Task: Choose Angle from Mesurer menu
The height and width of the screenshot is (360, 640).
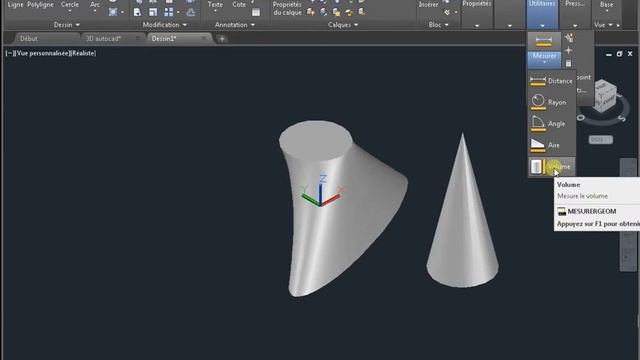Action: (x=551, y=123)
